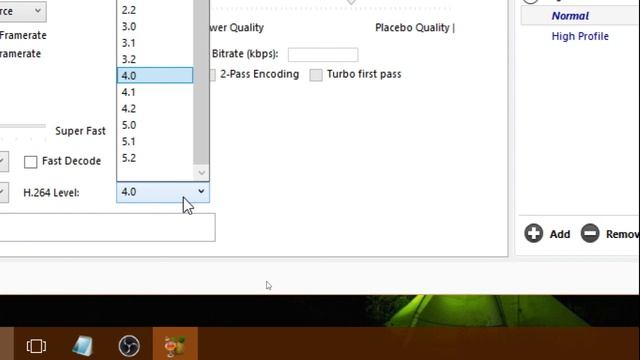
Task: Select H.264 level 3.0 from list
Action: [155, 27]
